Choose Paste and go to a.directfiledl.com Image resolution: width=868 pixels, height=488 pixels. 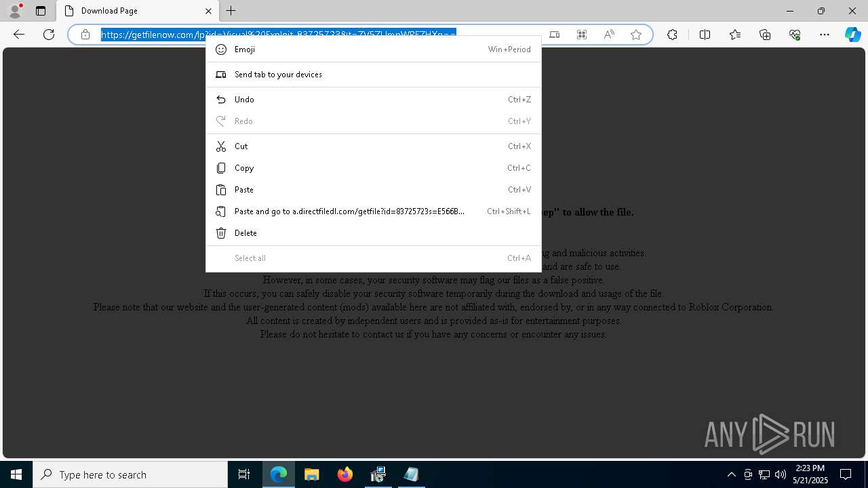(374, 211)
